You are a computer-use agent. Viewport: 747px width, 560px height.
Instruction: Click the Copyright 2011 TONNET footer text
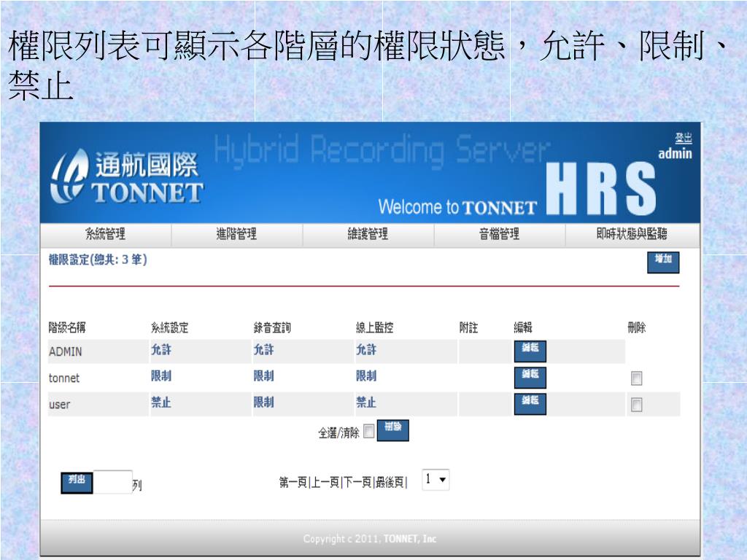point(370,539)
